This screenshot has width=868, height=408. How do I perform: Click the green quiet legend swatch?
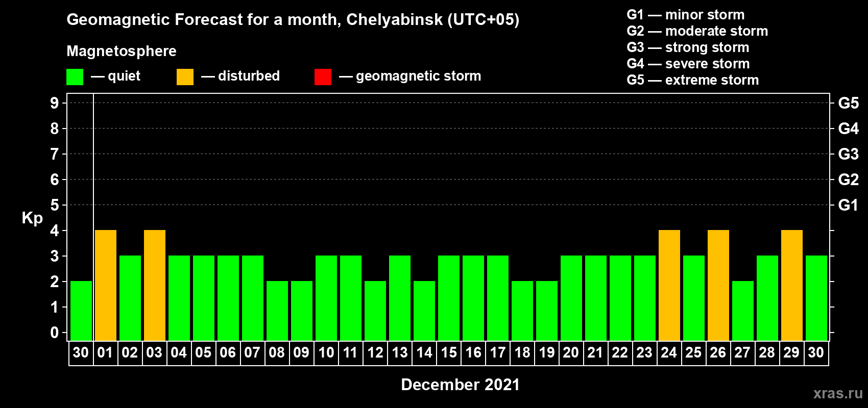coord(75,77)
